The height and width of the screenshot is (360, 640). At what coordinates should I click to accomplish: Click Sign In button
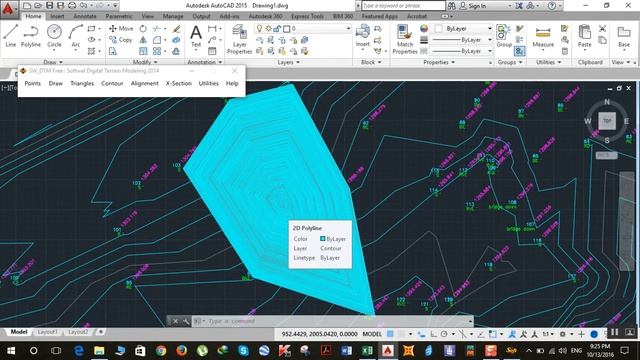pyautogui.click(x=473, y=6)
